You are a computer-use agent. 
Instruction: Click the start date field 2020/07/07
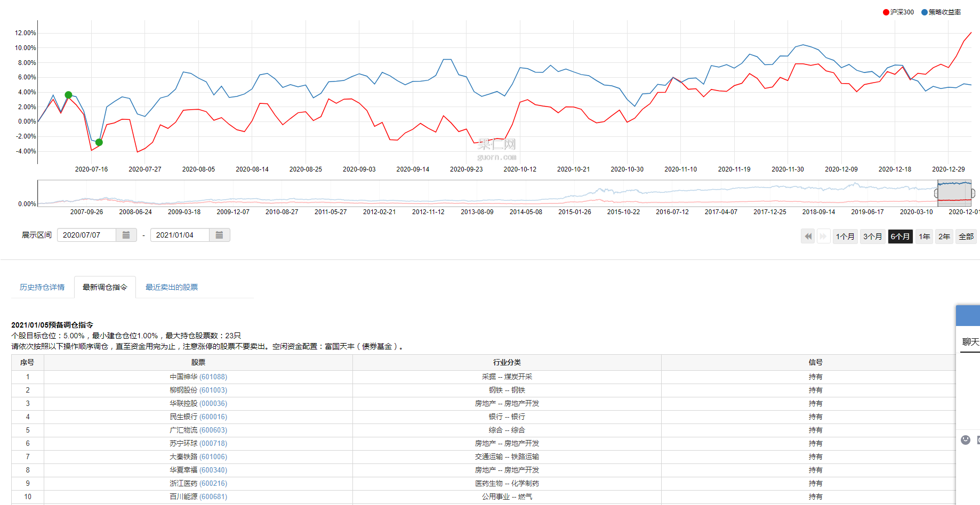[86, 235]
